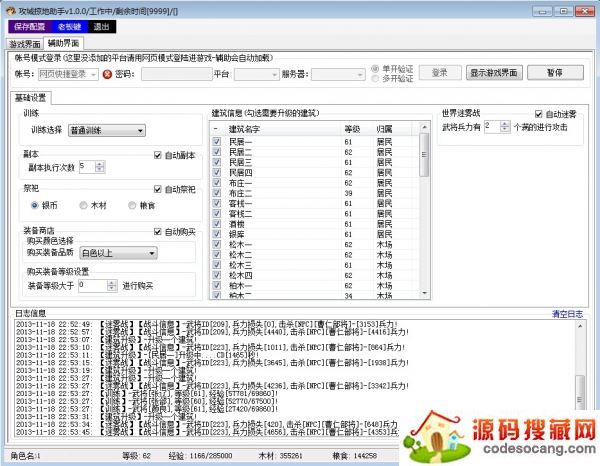Viewport: 600px width, 466px height.
Task: Click 保存配置 in the top menu
Action: click(x=29, y=26)
